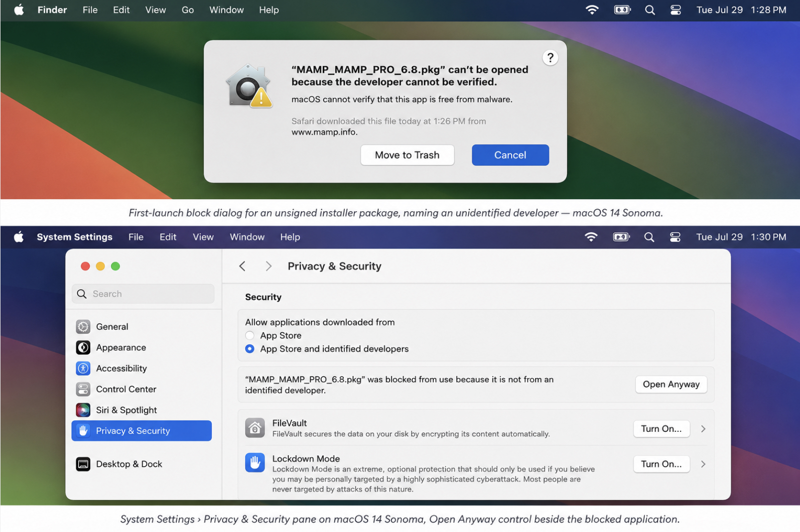
Task: Open Control Center in Finder menu bar
Action: click(x=675, y=10)
